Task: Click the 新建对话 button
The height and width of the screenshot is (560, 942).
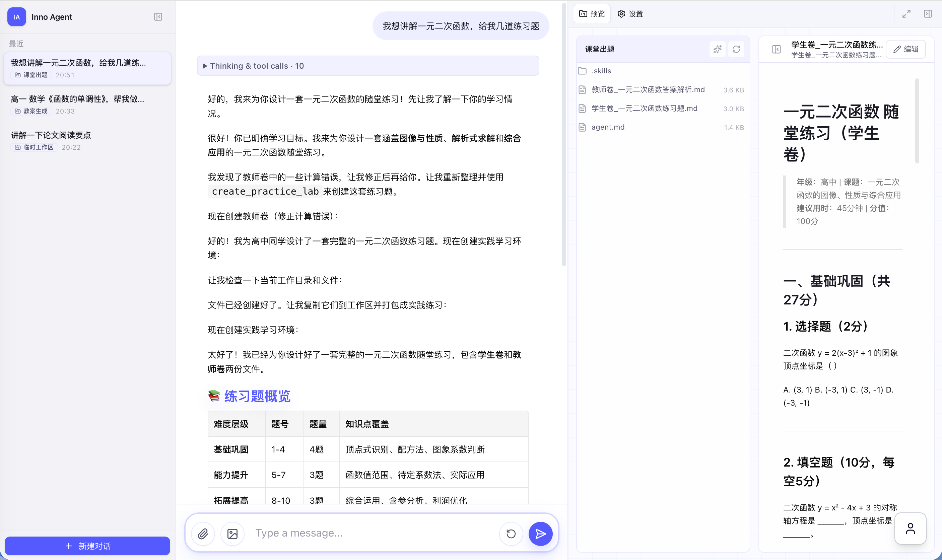Action: click(87, 546)
